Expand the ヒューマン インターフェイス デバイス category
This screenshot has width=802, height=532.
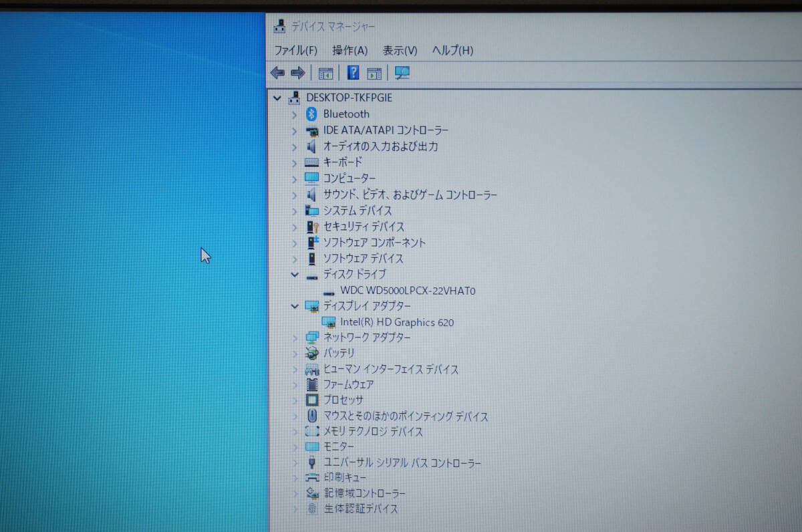(x=294, y=369)
